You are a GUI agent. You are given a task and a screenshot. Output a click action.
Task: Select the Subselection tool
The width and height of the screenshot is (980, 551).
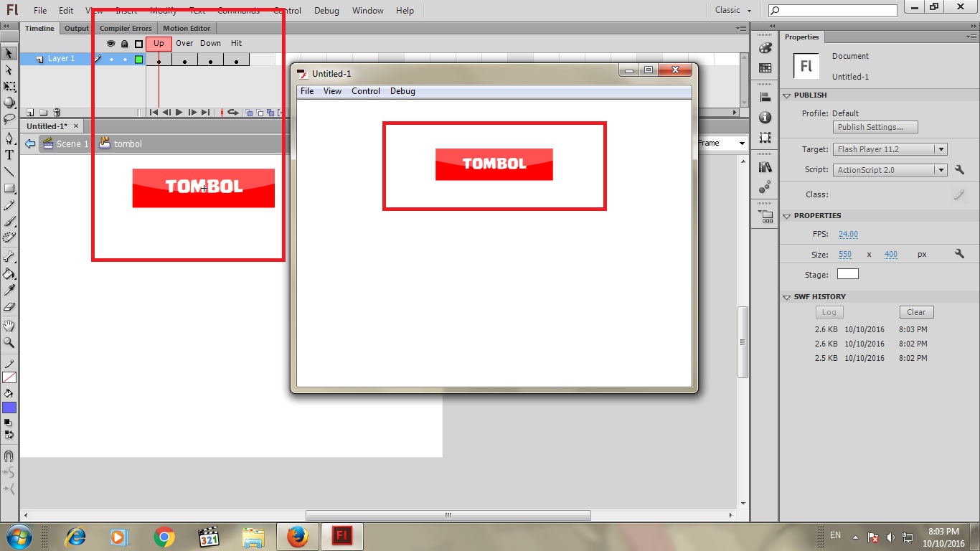9,70
